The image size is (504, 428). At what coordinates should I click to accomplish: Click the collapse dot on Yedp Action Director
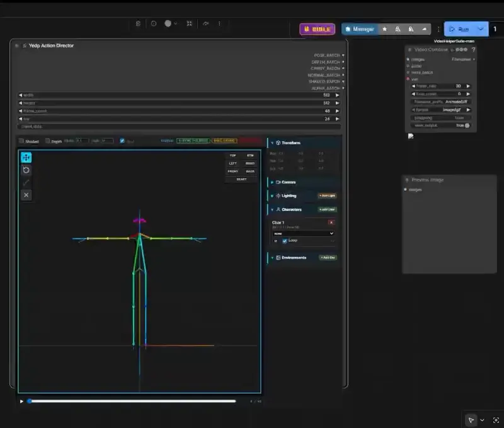click(x=17, y=45)
